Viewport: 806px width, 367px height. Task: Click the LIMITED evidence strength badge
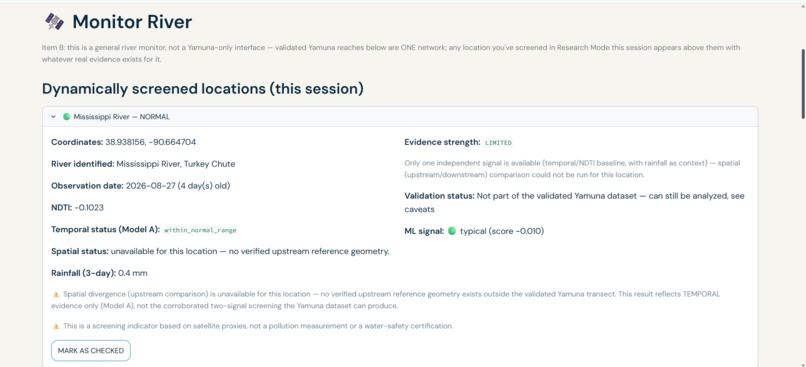point(499,142)
